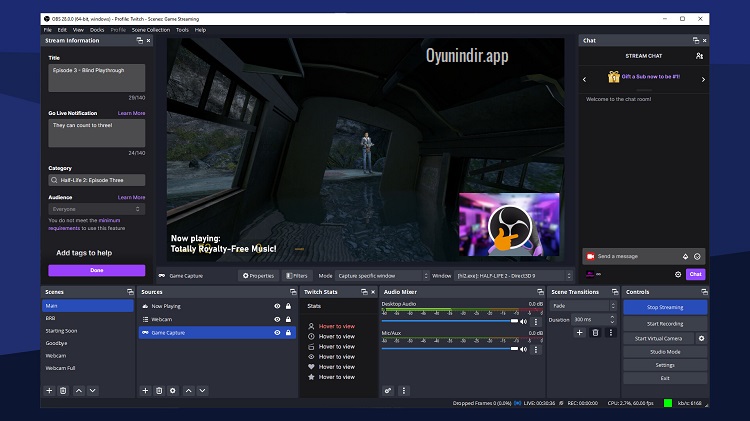Open the Tools menu
The height and width of the screenshot is (421, 750).
[182, 30]
